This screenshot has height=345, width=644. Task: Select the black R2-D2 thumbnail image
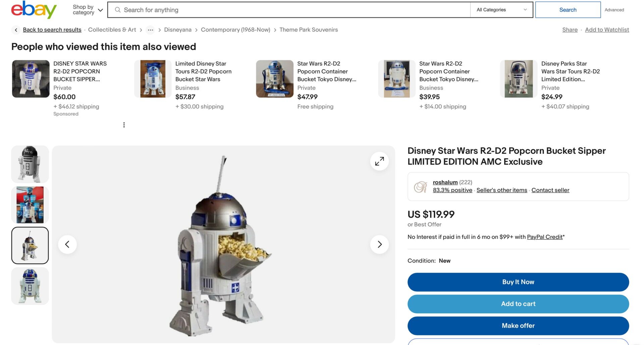point(30,164)
